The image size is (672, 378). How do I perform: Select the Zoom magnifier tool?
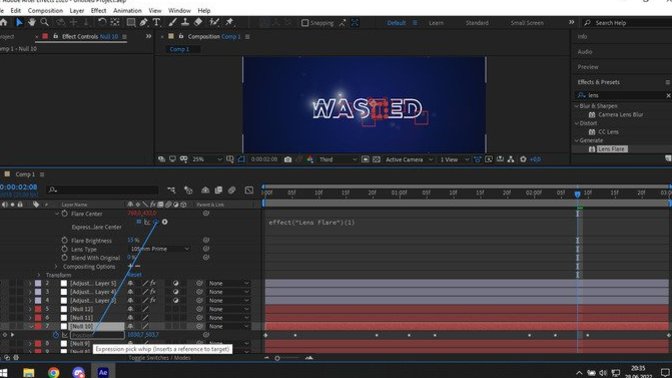pyautogui.click(x=44, y=22)
